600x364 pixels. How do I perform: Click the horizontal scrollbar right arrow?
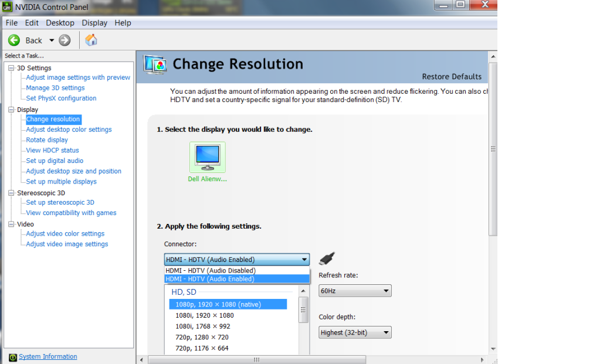[482, 360]
